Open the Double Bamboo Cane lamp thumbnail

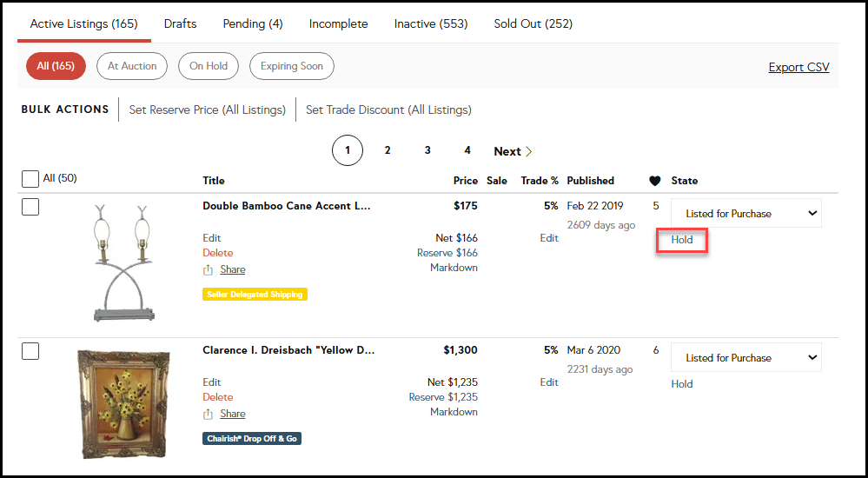124,263
